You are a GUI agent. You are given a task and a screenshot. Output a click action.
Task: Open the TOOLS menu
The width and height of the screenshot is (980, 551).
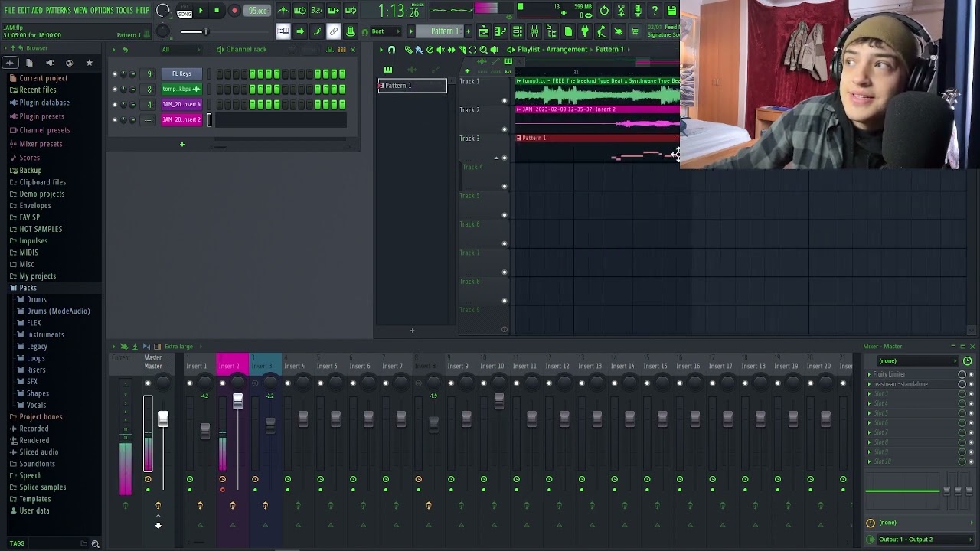point(125,10)
